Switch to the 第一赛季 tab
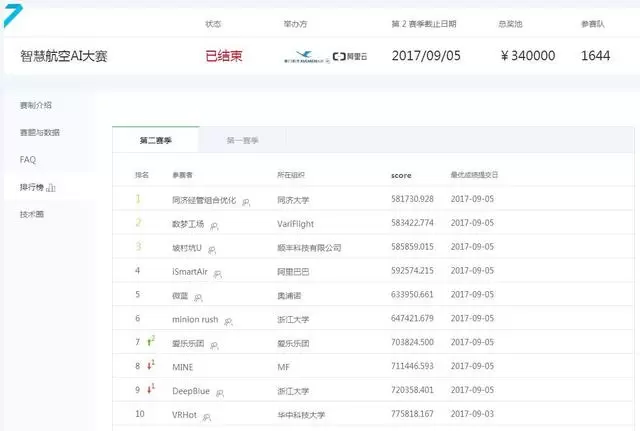 point(243,142)
